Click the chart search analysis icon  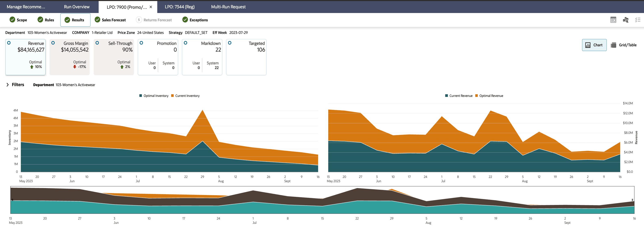click(625, 20)
